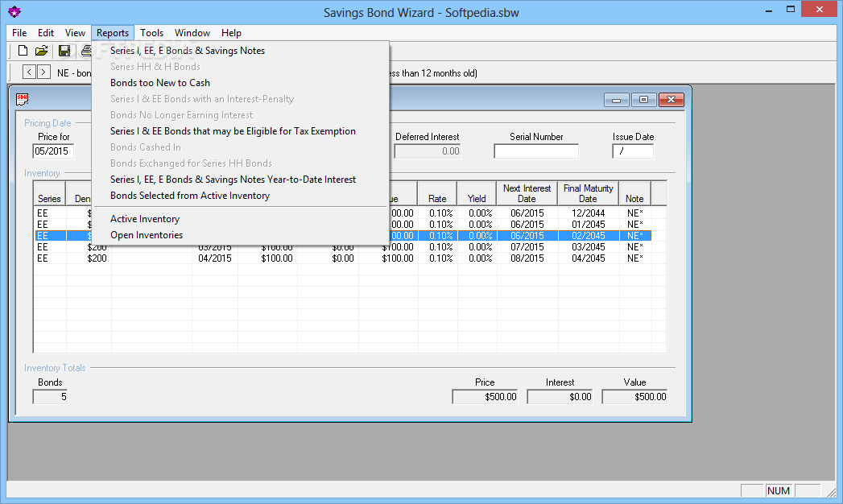
Task: Select the bond row maturing 01/2045
Action: pos(343,225)
